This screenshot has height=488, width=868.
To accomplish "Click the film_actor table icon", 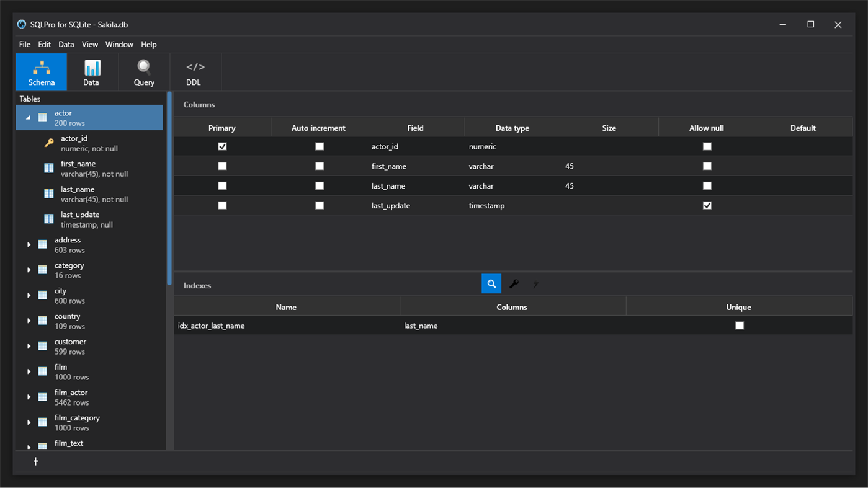I will point(43,397).
